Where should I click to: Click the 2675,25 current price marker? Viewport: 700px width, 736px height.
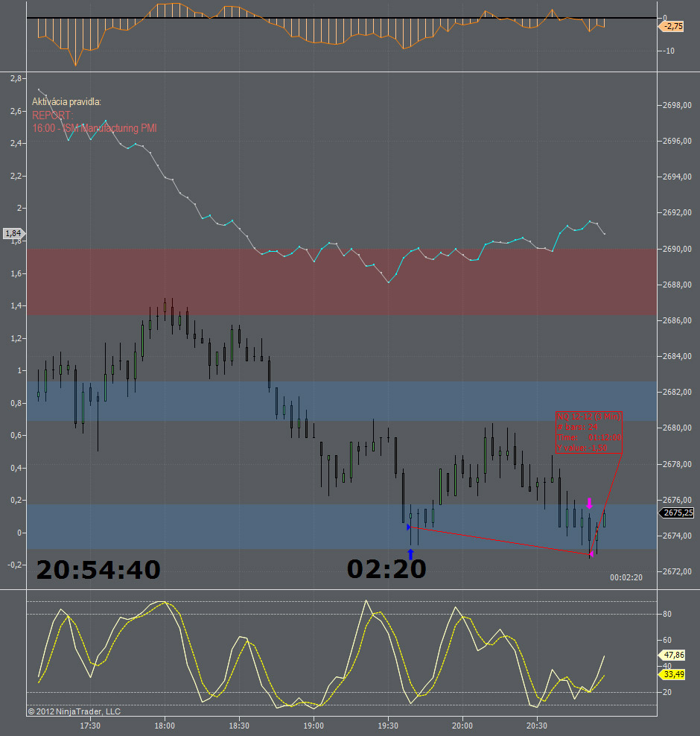point(676,513)
